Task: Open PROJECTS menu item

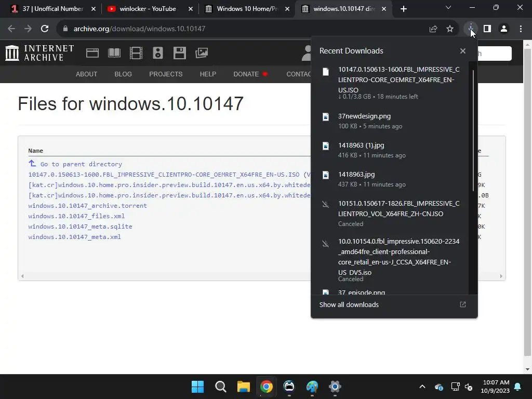Action: click(166, 74)
